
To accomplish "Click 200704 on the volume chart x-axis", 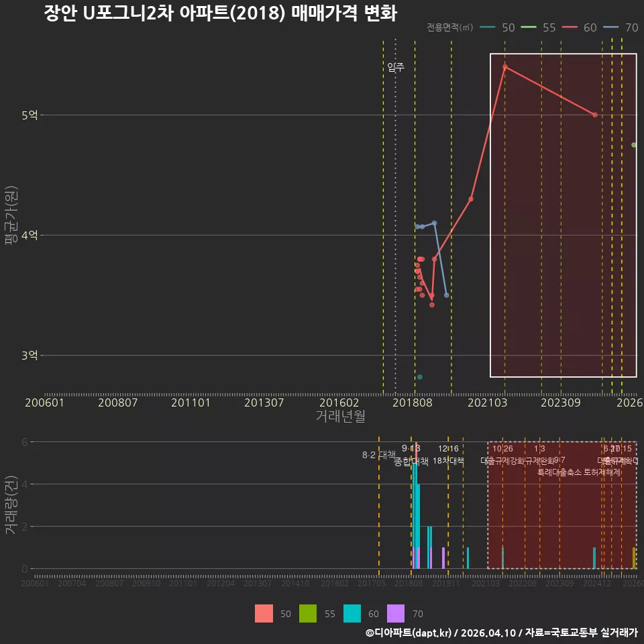I will click(x=72, y=583).
